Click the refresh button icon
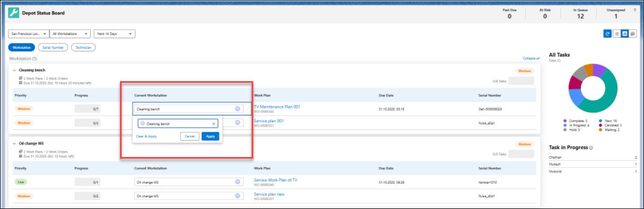Viewport: 644px width, 209px height. click(x=607, y=33)
